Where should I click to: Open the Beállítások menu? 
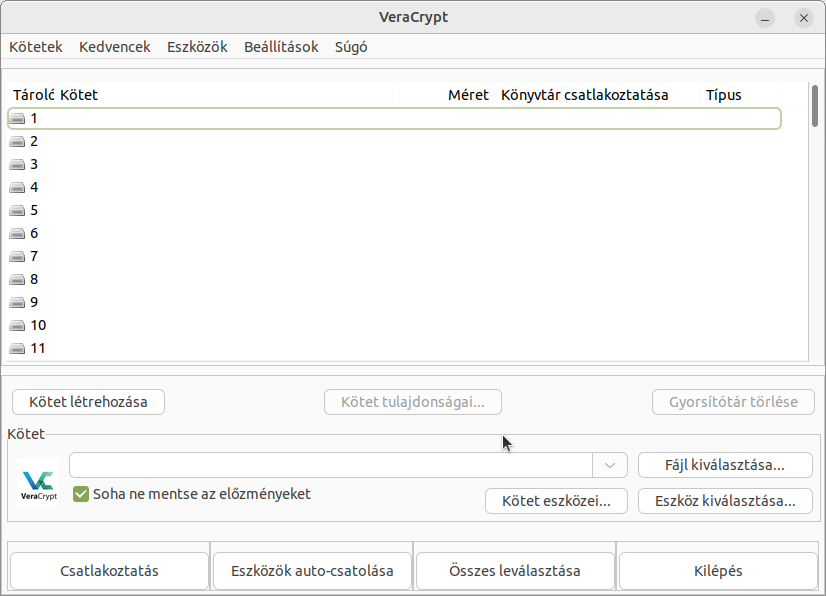click(x=281, y=47)
